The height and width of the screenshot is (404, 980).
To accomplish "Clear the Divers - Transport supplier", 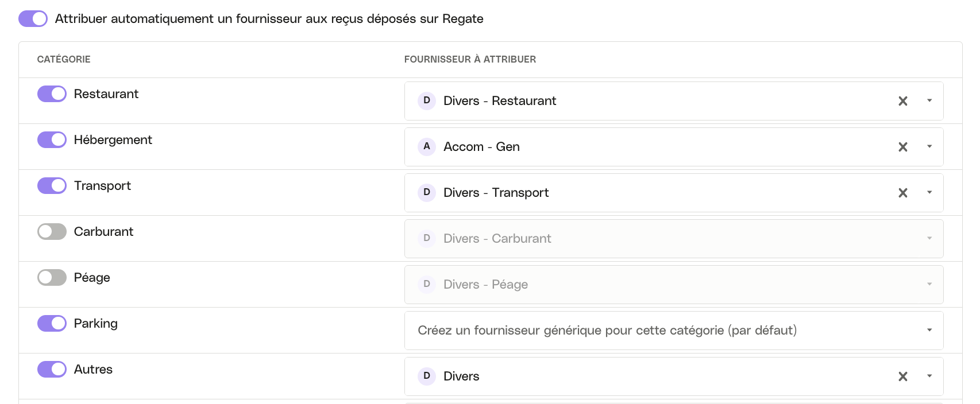I will [902, 193].
